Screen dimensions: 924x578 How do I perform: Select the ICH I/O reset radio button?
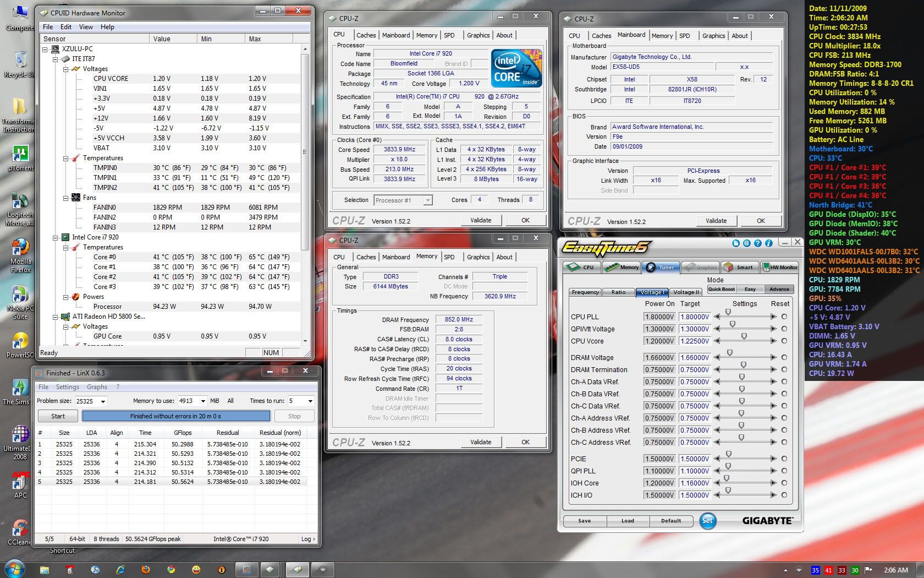point(784,495)
